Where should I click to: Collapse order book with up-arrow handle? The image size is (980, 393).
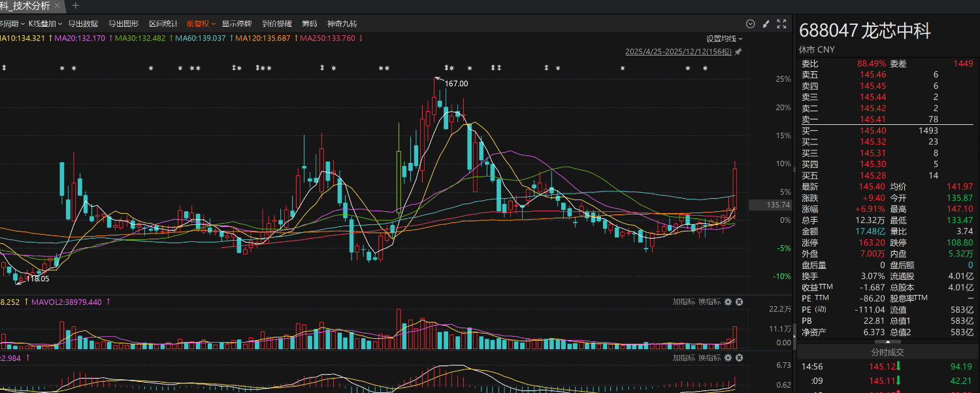point(887,341)
